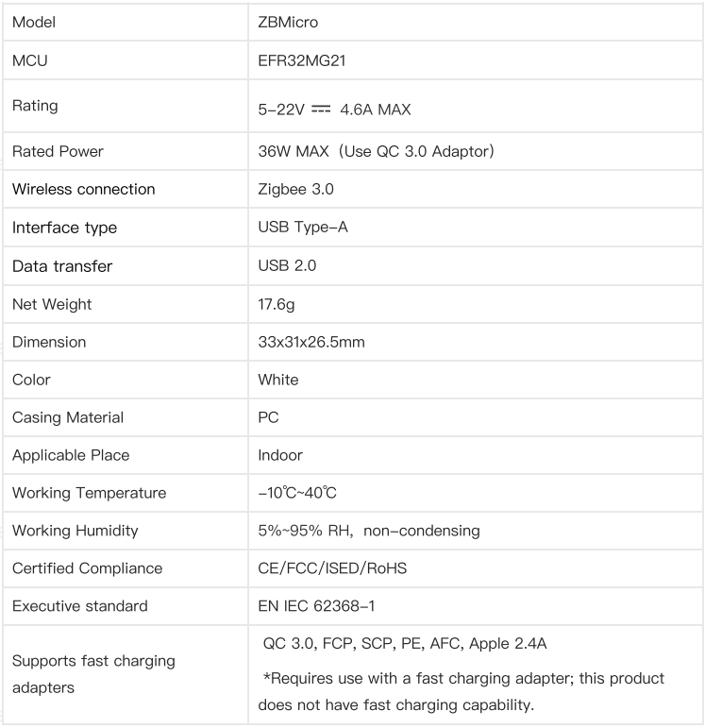The width and height of the screenshot is (705, 728).
Task: Select the ZBMicro model value
Action: coord(288,23)
